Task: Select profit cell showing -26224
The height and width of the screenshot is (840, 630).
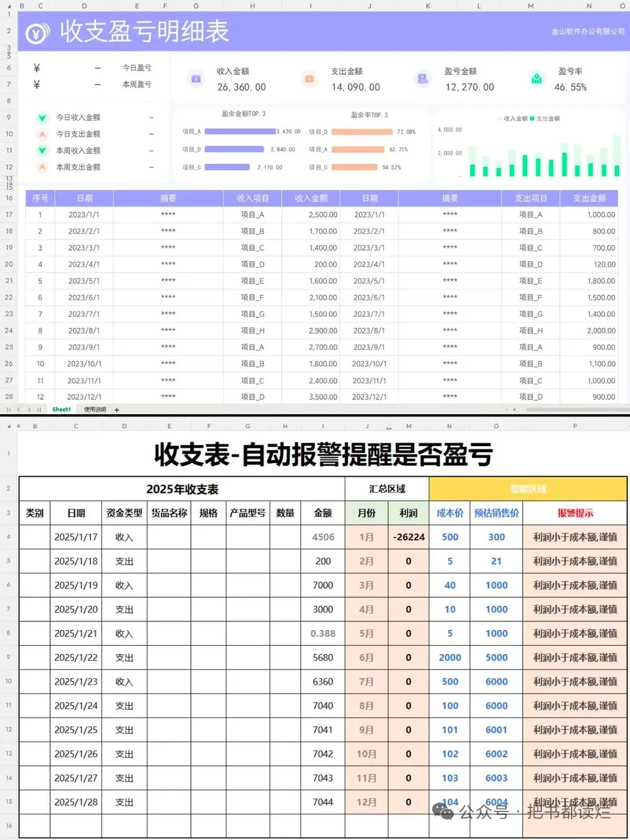Action: 408,537
